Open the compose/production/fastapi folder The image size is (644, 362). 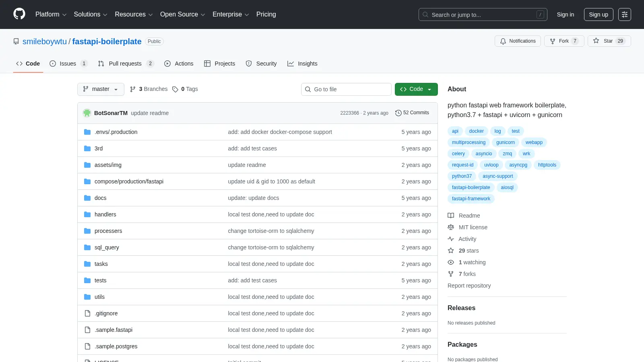129,181
